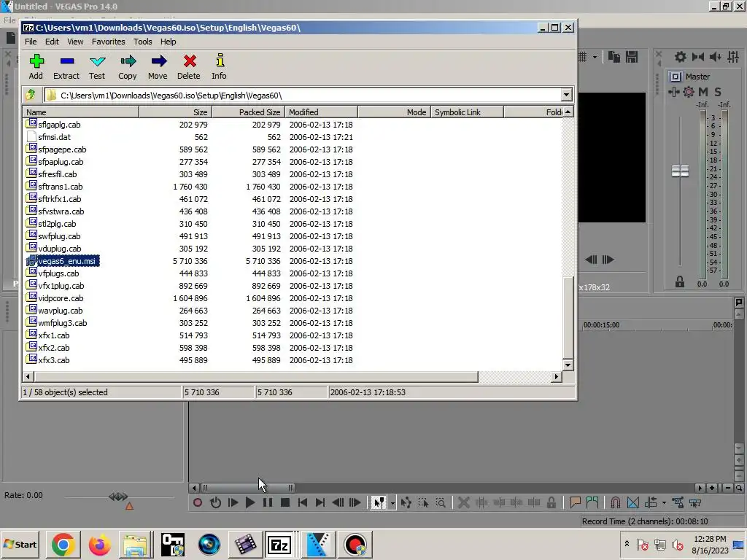Click the Test archive icon
The width and height of the screenshot is (747, 560).
(x=97, y=67)
